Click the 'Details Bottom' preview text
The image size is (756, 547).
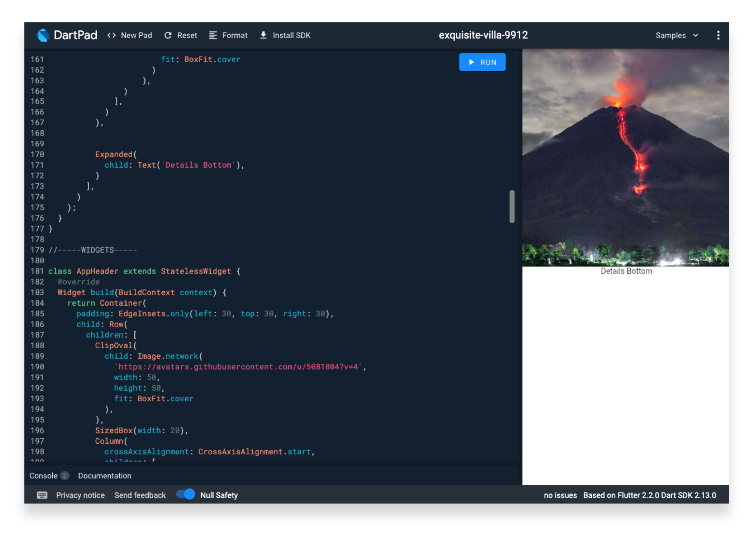pos(626,271)
